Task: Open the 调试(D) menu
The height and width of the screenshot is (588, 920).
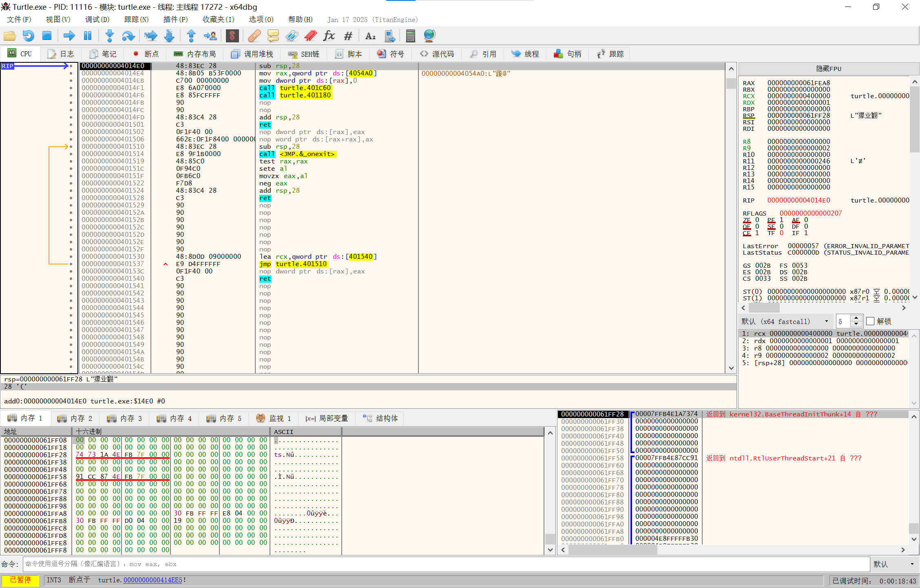Action: click(x=97, y=19)
